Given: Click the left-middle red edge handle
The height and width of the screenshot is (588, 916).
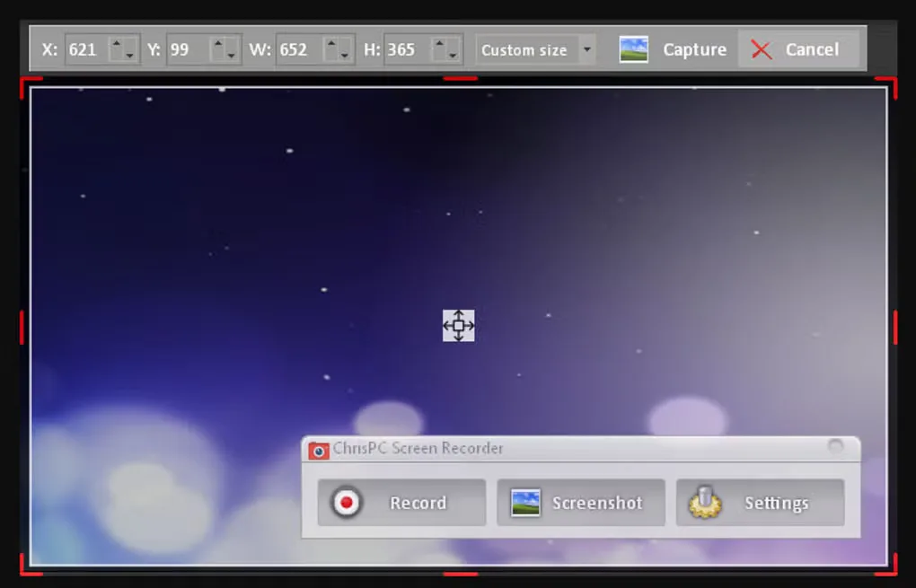Looking at the screenshot, I should tap(22, 327).
